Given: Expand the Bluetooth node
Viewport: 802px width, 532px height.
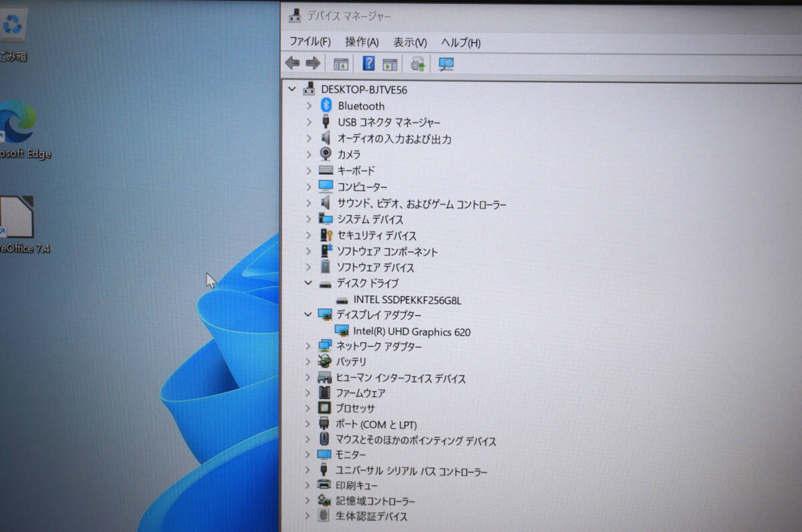Looking at the screenshot, I should pos(309,106).
